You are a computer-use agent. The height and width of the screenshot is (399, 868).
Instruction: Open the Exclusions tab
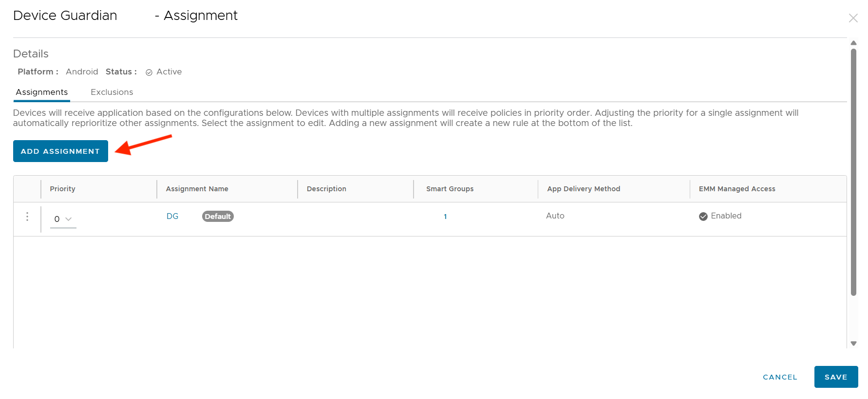click(112, 92)
